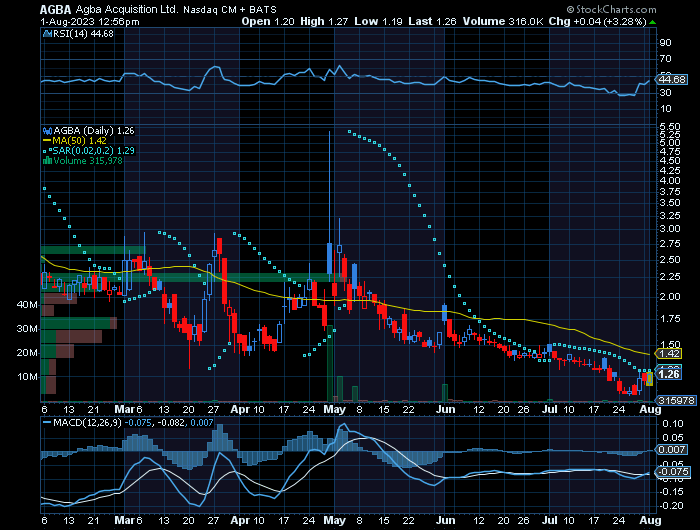Click the Volume 316.0K header value
This screenshot has height=530, width=700.
pyautogui.click(x=503, y=21)
